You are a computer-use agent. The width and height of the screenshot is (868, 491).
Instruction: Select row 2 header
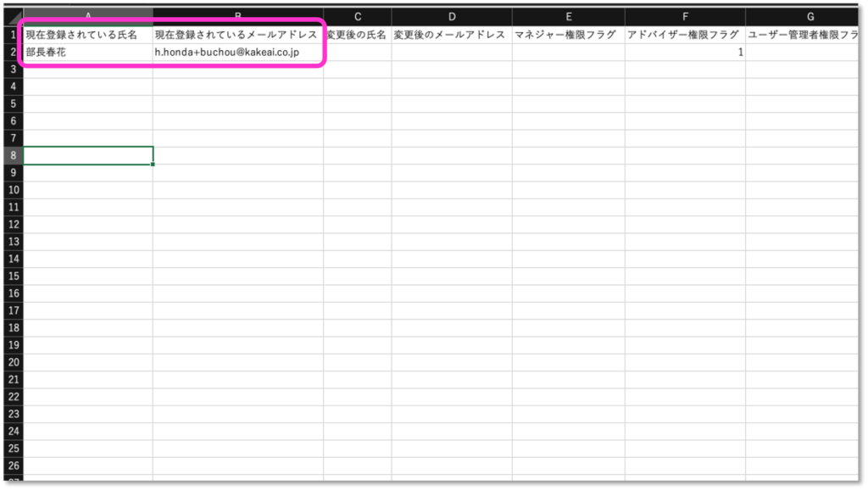pyautogui.click(x=14, y=52)
